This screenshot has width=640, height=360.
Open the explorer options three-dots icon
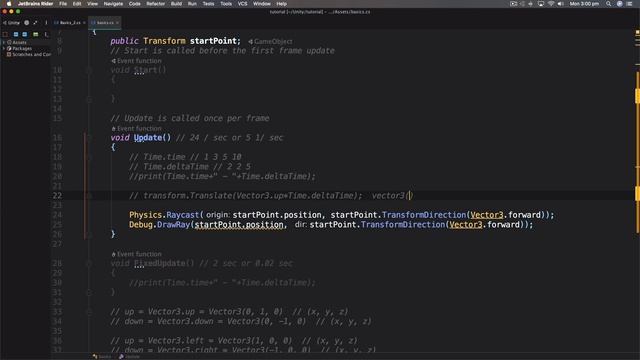pyautogui.click(x=46, y=23)
